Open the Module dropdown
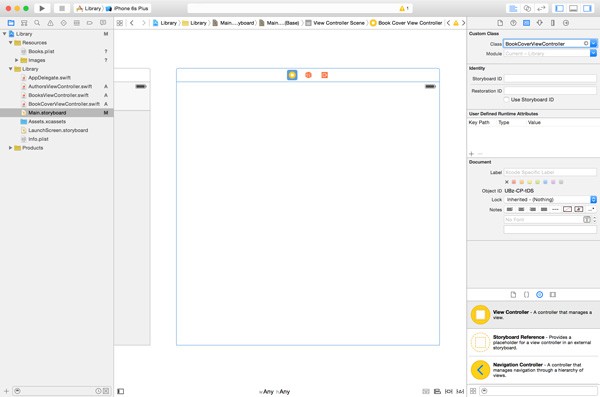The image size is (600, 397). point(593,54)
